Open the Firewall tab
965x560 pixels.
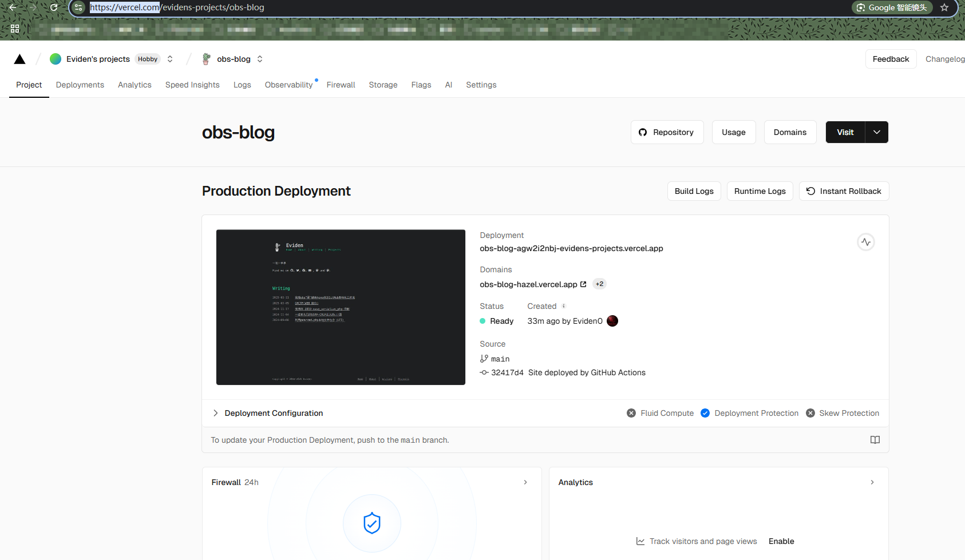341,85
